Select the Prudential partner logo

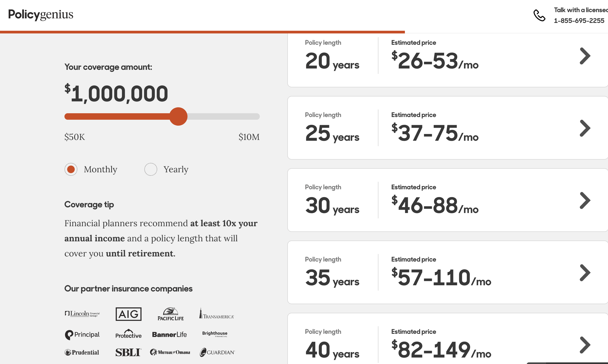coord(82,352)
